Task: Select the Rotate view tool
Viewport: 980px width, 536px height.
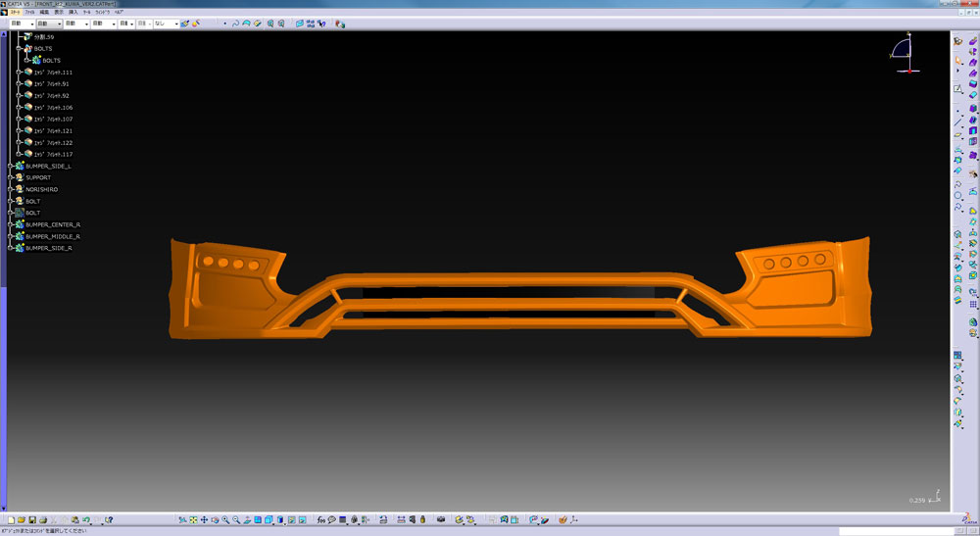Action: click(215, 519)
